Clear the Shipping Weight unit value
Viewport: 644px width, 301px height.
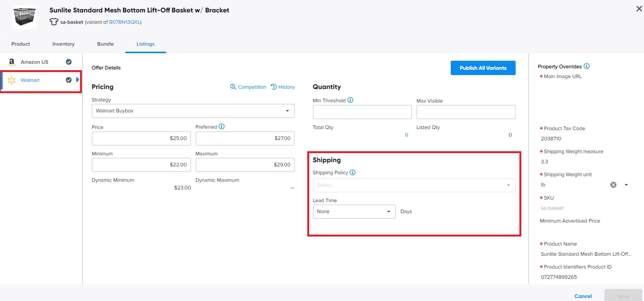click(x=613, y=185)
